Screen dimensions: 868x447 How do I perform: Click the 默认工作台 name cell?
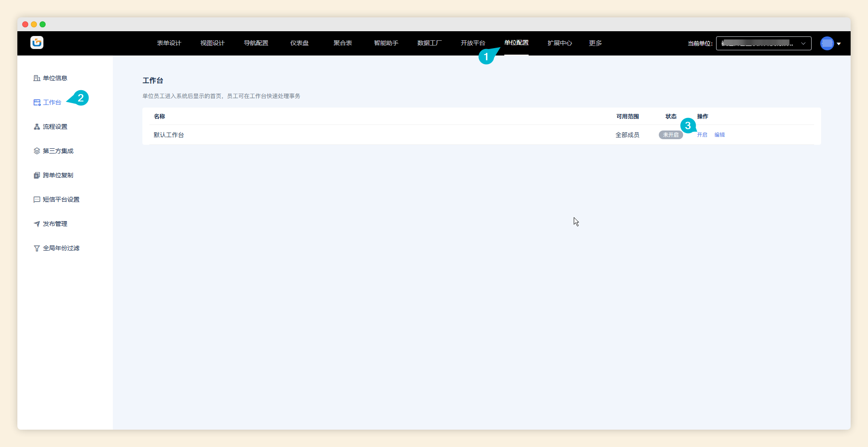[169, 135]
